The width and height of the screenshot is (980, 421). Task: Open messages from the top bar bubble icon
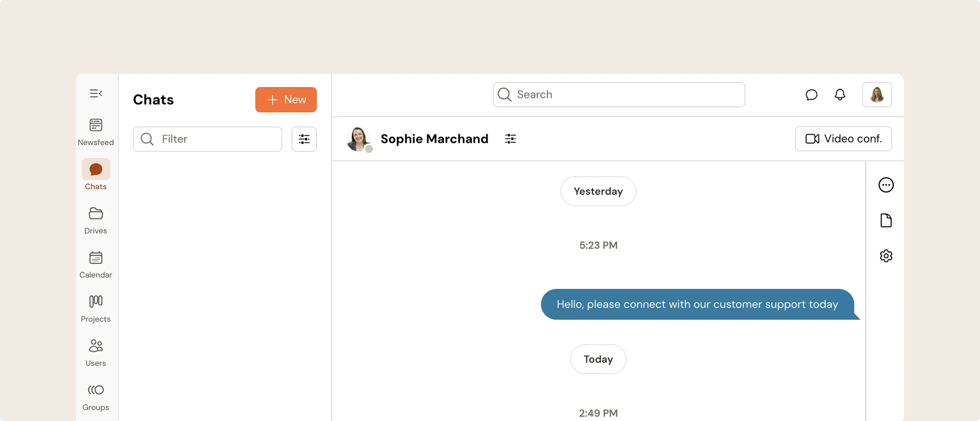tap(812, 95)
